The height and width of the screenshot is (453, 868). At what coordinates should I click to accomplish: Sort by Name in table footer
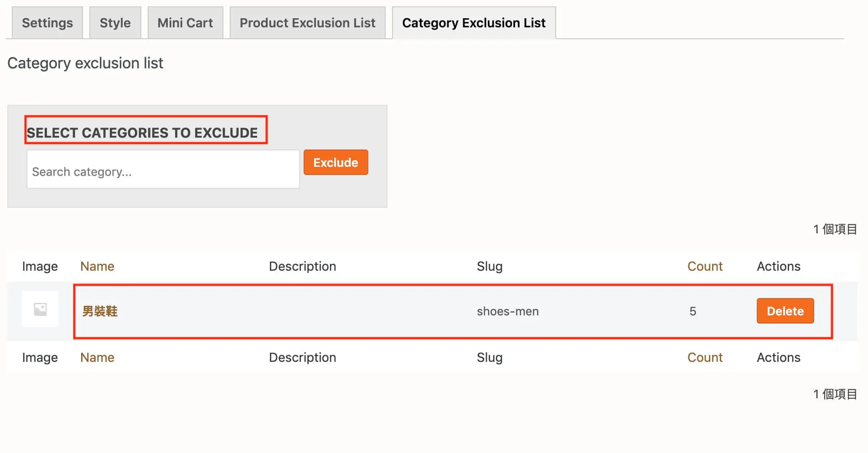click(97, 358)
